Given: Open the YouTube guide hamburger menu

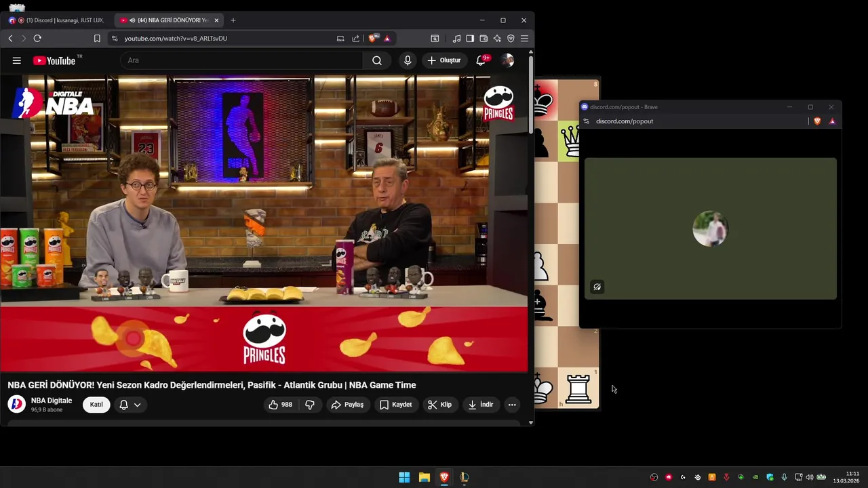Looking at the screenshot, I should click(16, 60).
